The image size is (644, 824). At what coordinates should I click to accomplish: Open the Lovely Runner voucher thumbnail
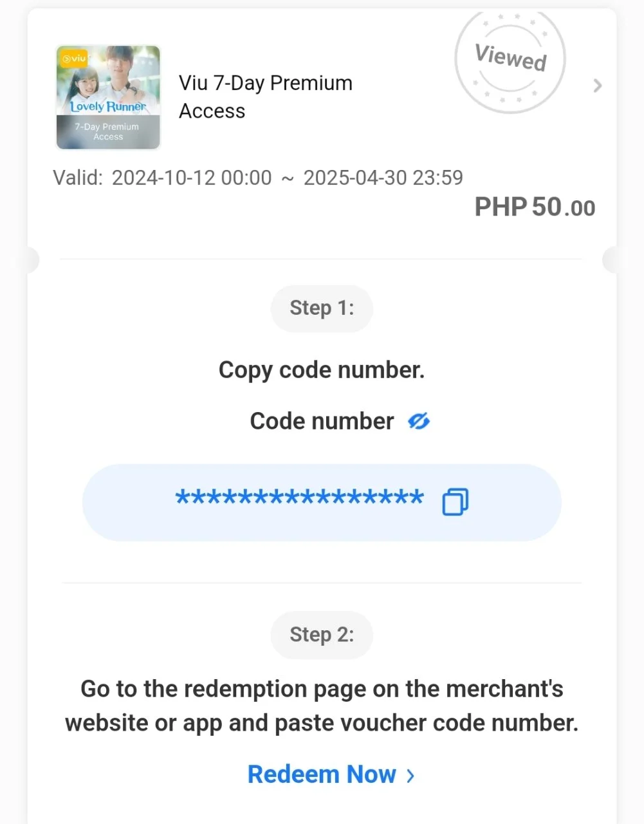tap(108, 97)
